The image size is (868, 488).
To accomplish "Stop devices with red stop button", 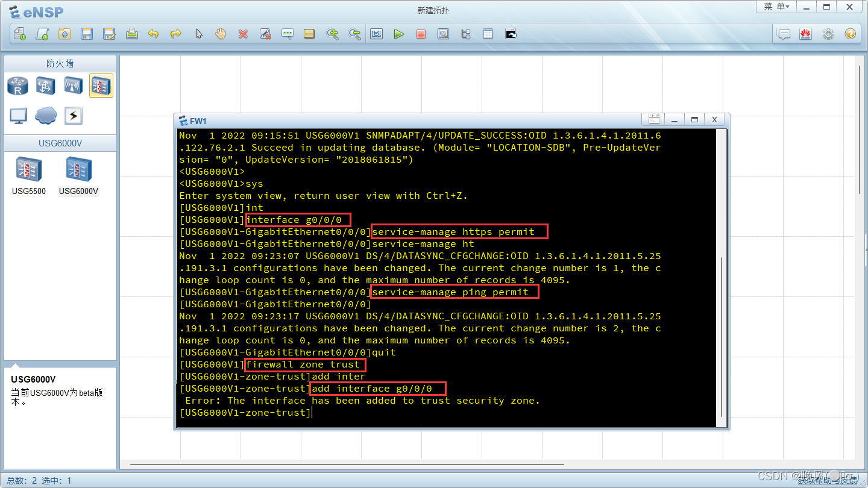I will [421, 34].
